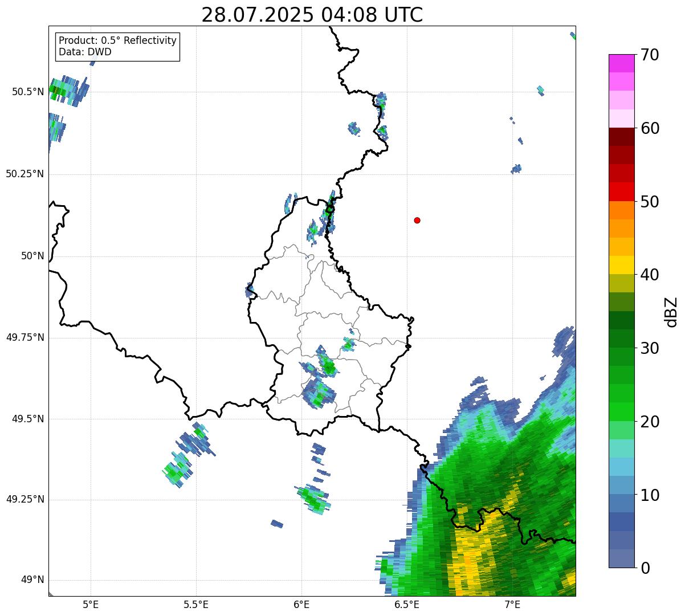The width and height of the screenshot is (685, 616).
Task: Click the "7°E" longitude label
Action: coord(512,604)
